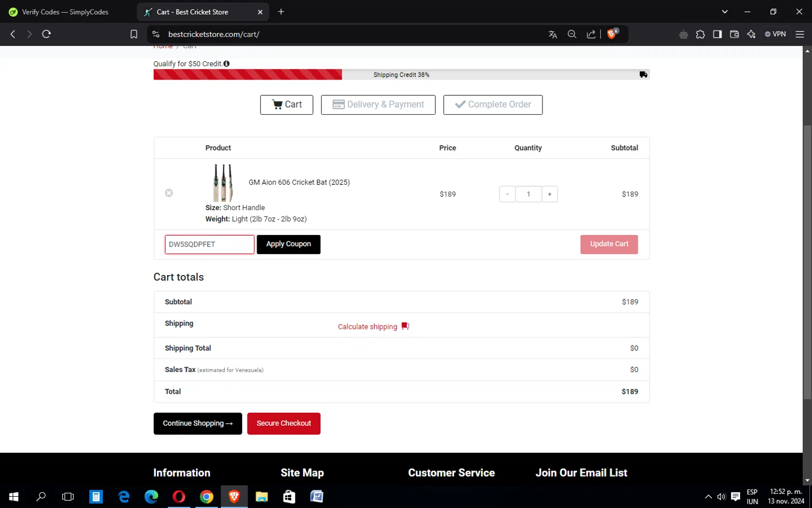Open Microsoft Store from taskbar
Image resolution: width=812 pixels, height=508 pixels.
(289, 497)
